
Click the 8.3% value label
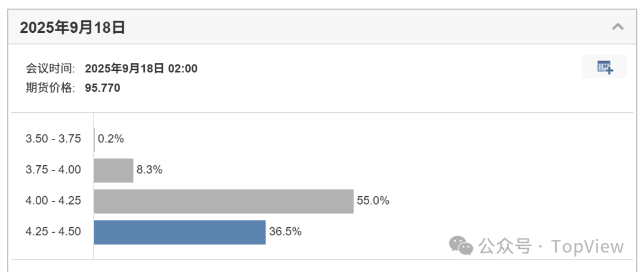150,169
